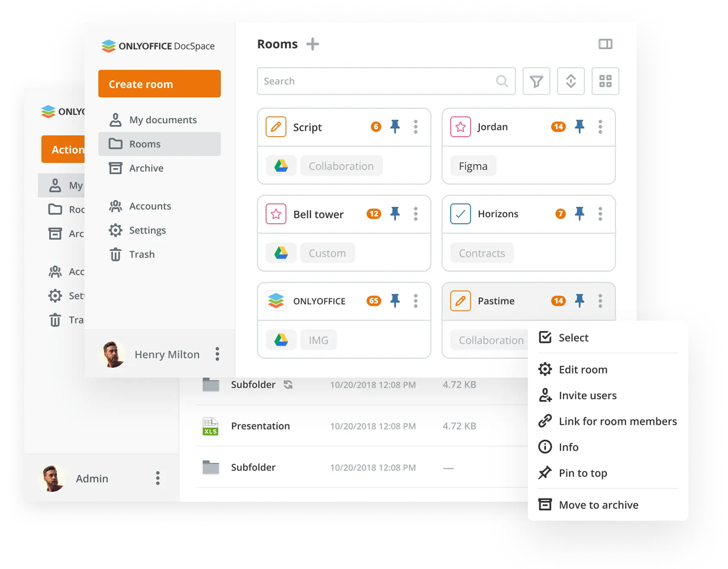The image size is (728, 569).
Task: Unpin the ONLYOFFICE room
Action: pos(395,300)
